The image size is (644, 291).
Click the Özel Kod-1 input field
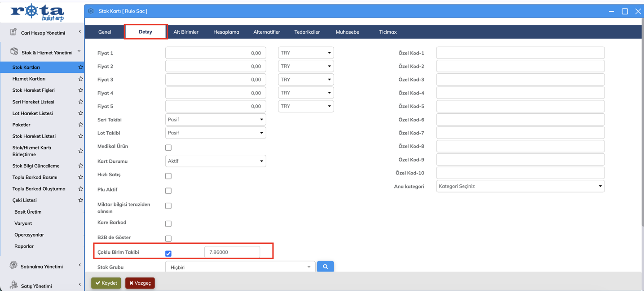[x=520, y=53]
